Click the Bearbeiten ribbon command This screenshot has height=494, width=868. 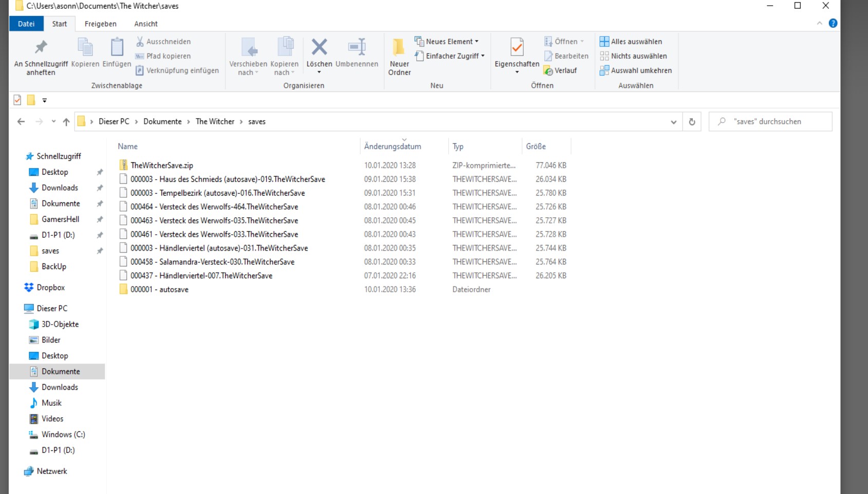(x=566, y=56)
